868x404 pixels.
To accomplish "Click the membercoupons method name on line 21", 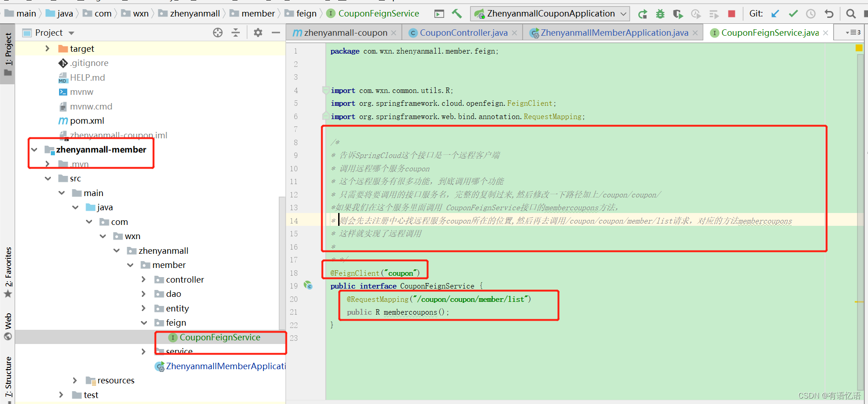I will [x=410, y=312].
